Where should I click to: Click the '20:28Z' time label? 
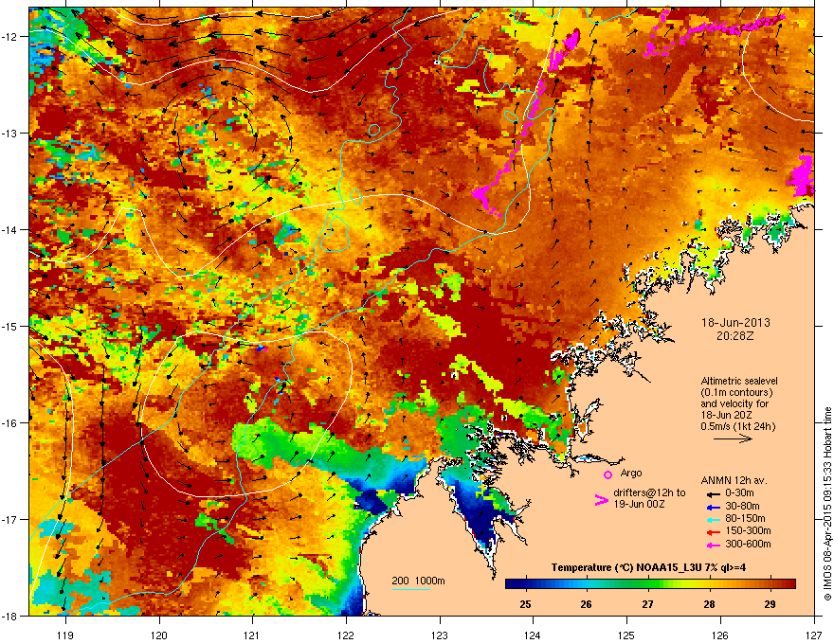[735, 336]
